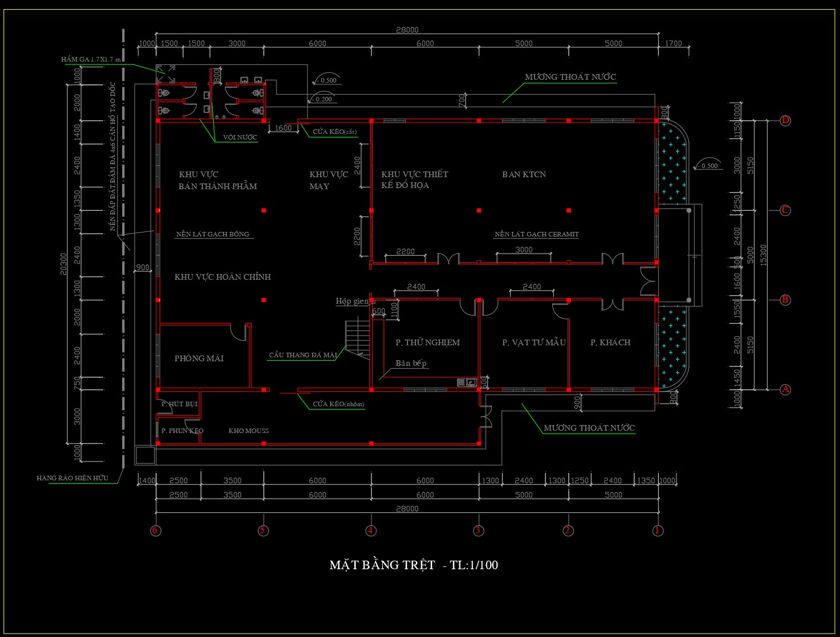
Task: Select the 1550 dimension text
Action: pos(737,311)
